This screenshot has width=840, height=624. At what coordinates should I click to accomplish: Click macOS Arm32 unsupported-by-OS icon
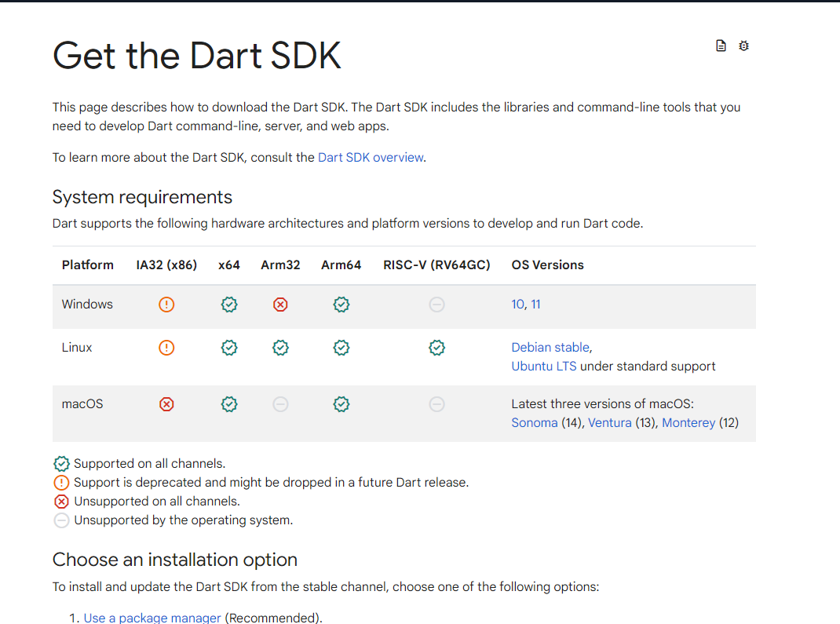pos(281,404)
